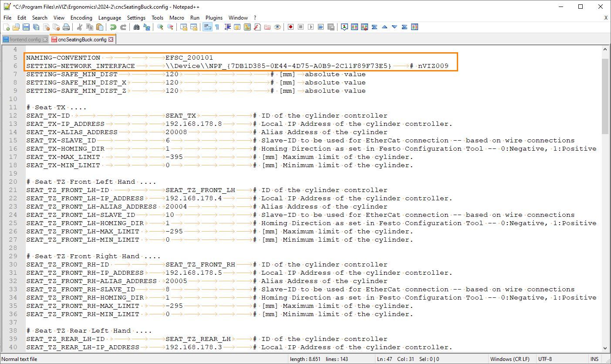Image resolution: width=611 pixels, height=364 pixels.
Task: Click the Zoom In magnifier icon
Action: tap(160, 27)
